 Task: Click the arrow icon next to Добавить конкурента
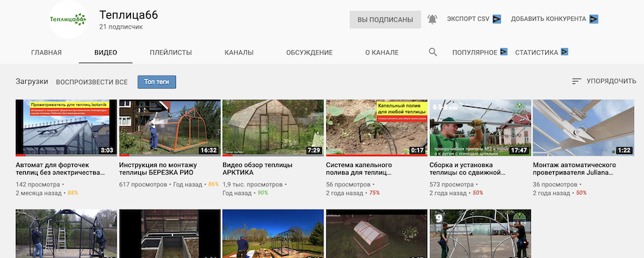593,19
